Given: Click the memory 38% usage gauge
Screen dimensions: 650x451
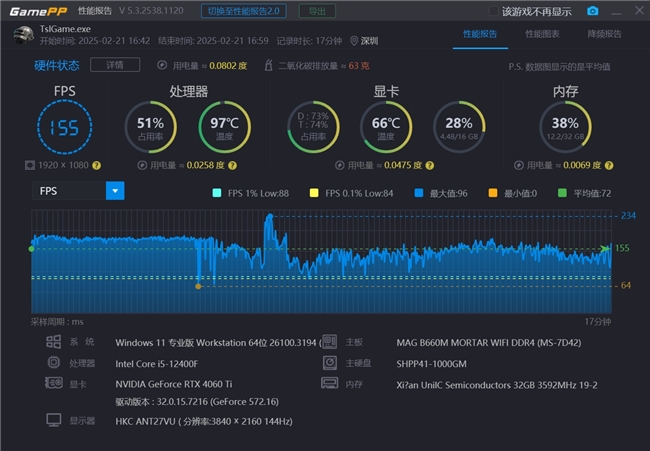Looking at the screenshot, I should (x=565, y=127).
